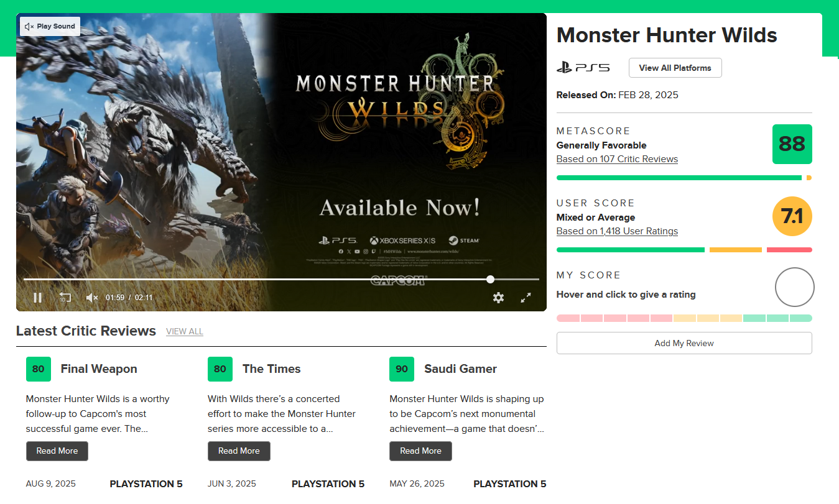Read more of Saudi Gamer review
Viewport: 839px width, 504px height.
click(x=420, y=451)
